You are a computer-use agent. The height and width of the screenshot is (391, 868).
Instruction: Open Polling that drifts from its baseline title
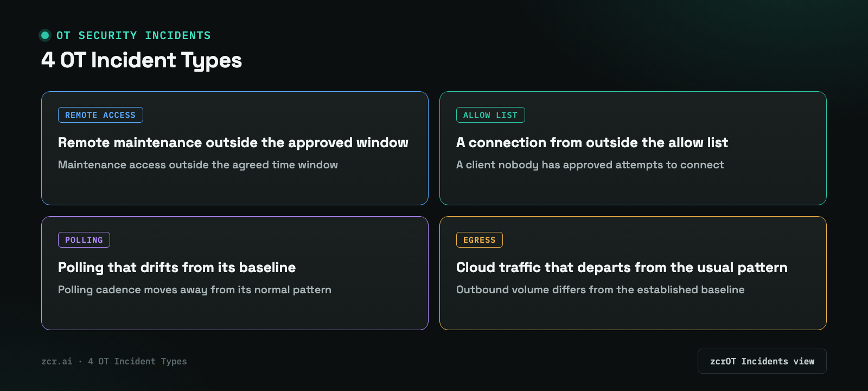point(177,267)
